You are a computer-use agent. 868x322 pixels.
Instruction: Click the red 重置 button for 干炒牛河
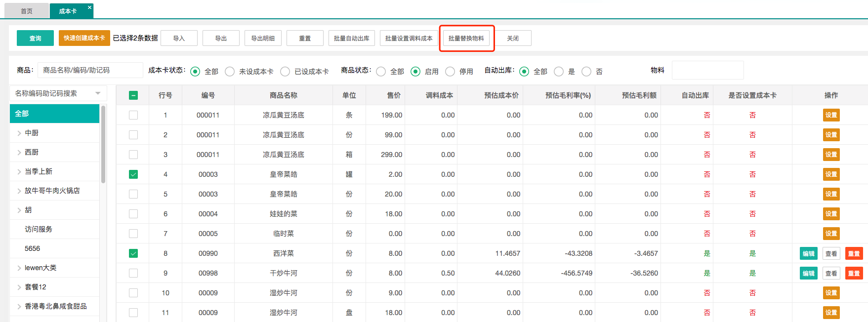[x=854, y=273]
